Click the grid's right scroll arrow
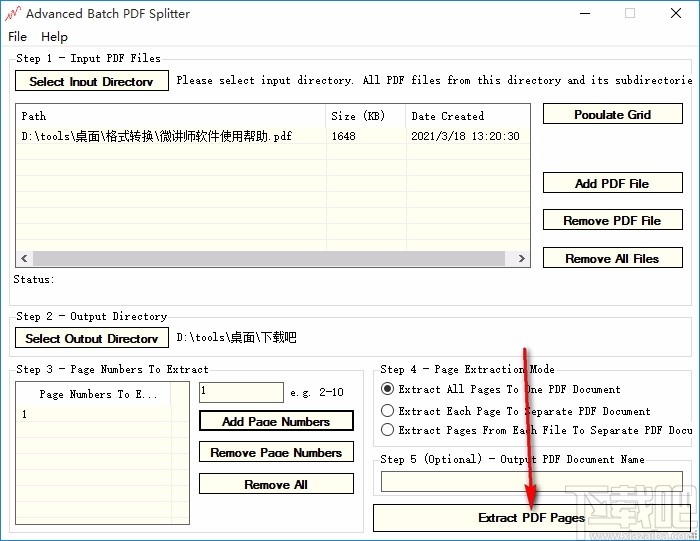 tap(521, 258)
